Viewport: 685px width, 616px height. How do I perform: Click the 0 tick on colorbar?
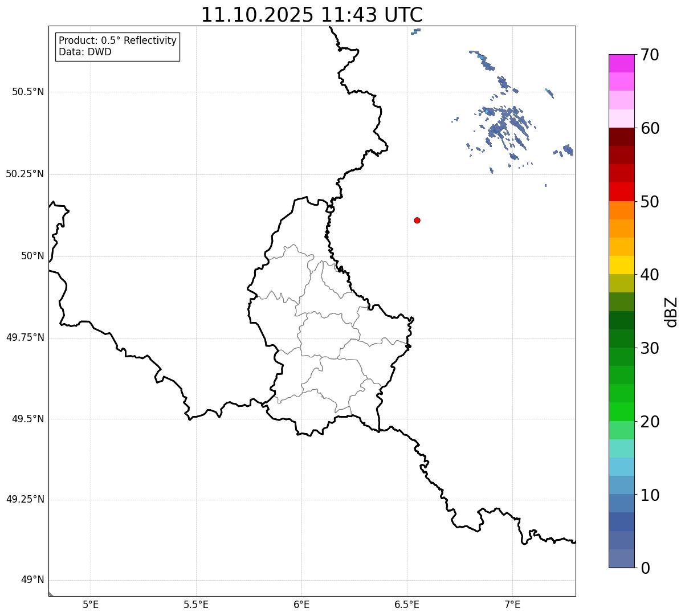coord(645,568)
